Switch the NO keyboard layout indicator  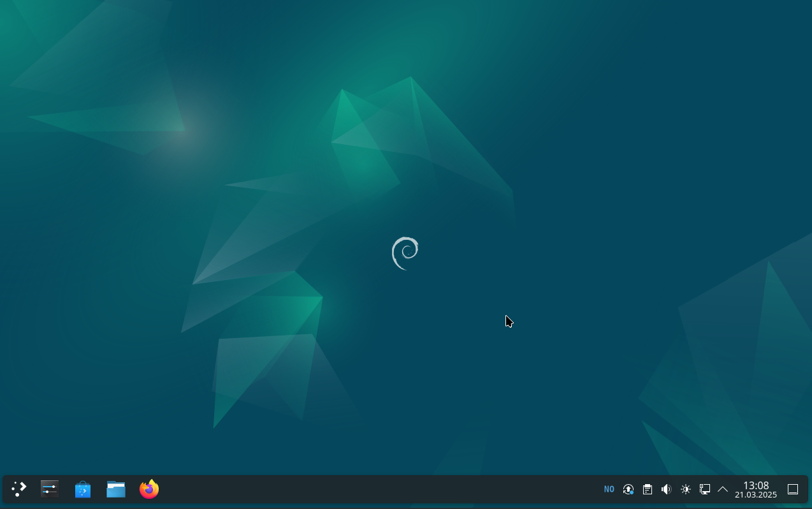pos(609,489)
